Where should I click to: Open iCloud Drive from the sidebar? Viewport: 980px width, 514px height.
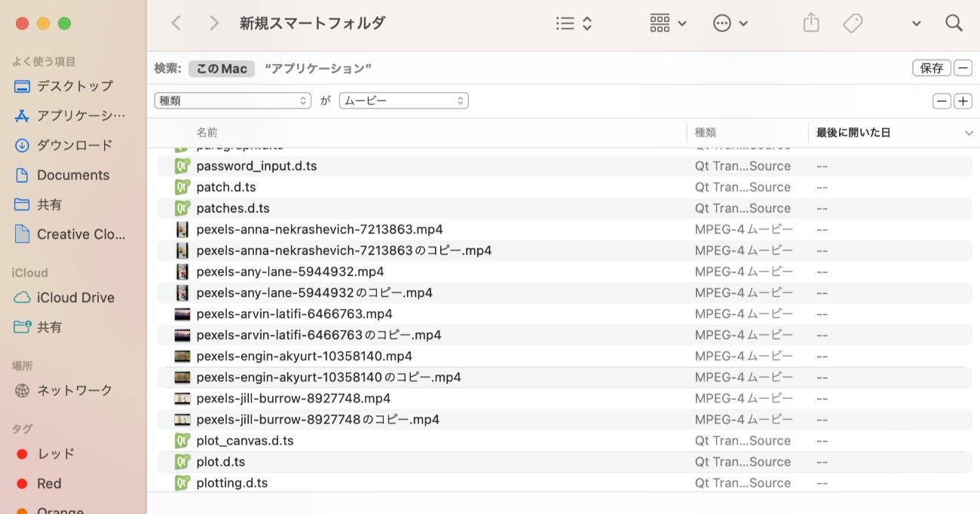click(75, 297)
